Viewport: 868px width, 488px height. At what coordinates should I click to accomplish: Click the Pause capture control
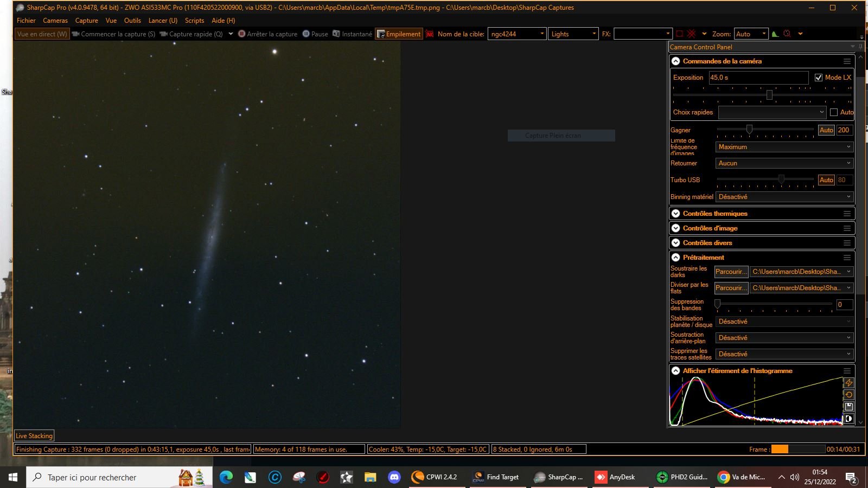(315, 34)
